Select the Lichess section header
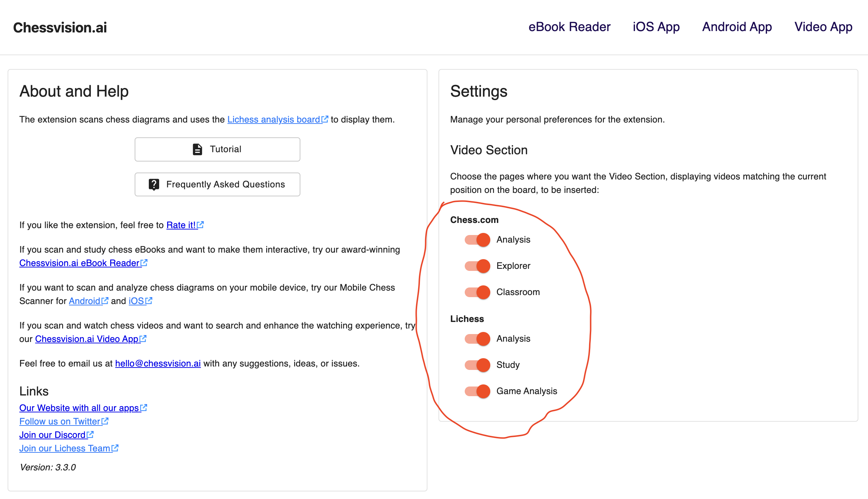Image resolution: width=868 pixels, height=499 pixels. click(x=467, y=318)
